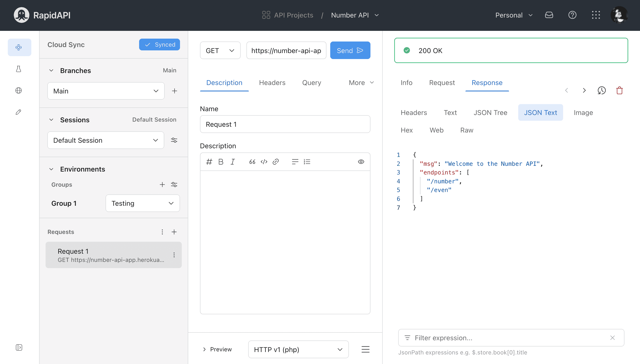The image size is (640, 364).
Task: Open the GET method dropdown
Action: 220,51
